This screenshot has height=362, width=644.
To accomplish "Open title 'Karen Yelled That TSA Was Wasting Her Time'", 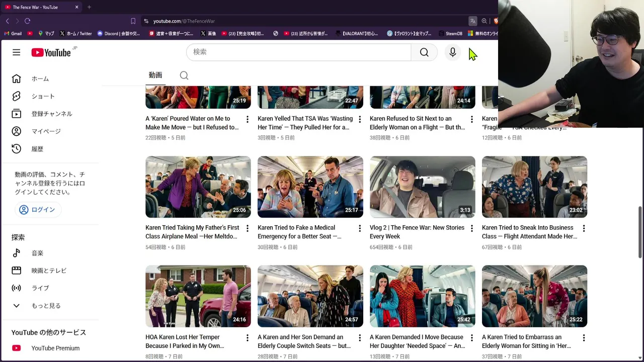I will (305, 123).
